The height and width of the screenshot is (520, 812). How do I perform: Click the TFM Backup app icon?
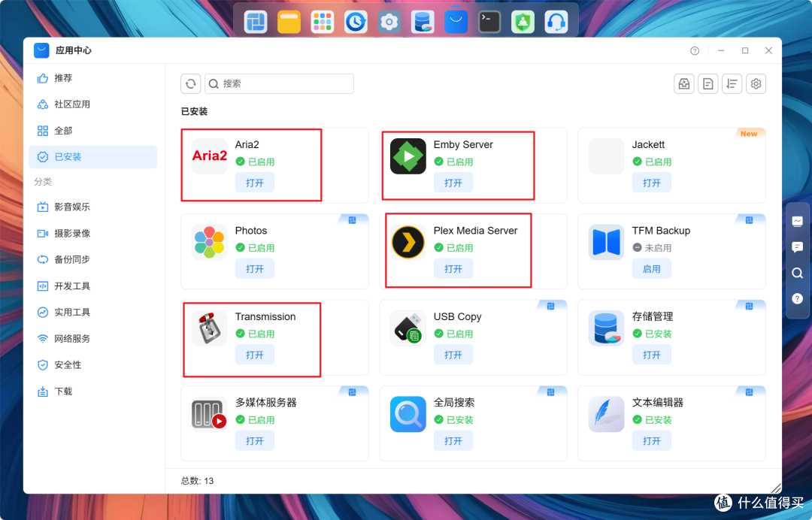click(607, 242)
